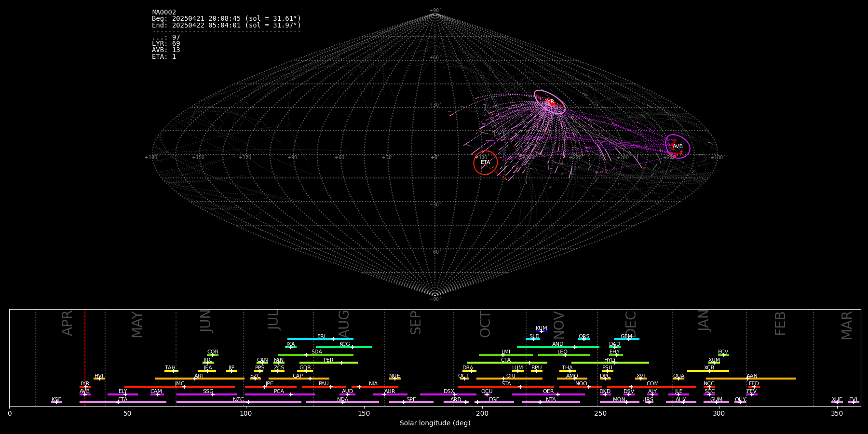Click the KUM blue shower bar

[542, 331]
